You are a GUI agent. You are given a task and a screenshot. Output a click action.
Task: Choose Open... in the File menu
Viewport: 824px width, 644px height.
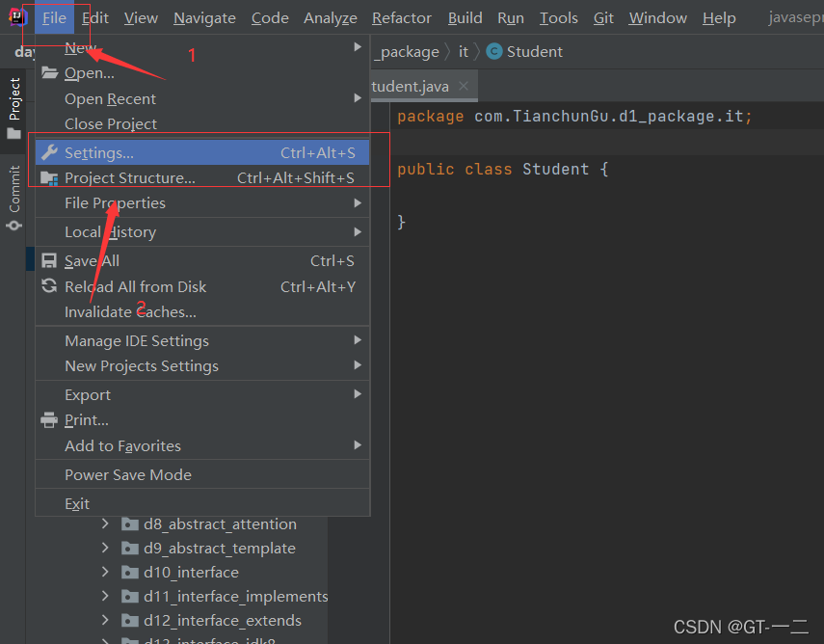pos(202,72)
